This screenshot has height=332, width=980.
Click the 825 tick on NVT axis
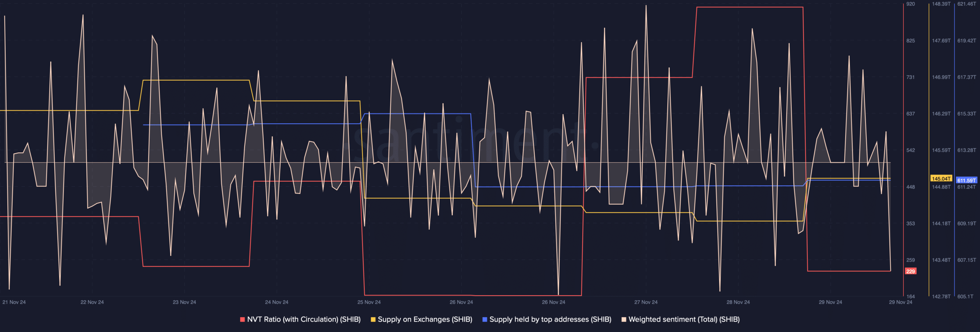911,41
